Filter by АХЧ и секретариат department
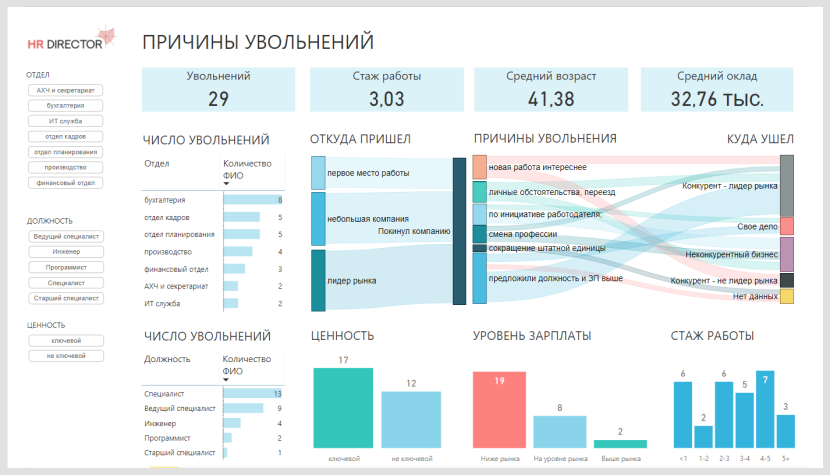This screenshot has height=475, width=830. point(66,90)
